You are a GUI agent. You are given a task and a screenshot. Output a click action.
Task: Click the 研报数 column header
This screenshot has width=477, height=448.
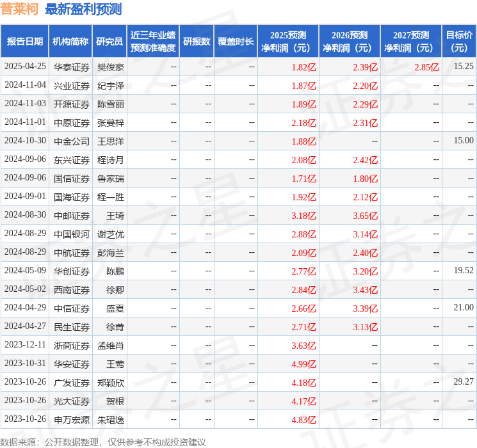[x=197, y=42]
